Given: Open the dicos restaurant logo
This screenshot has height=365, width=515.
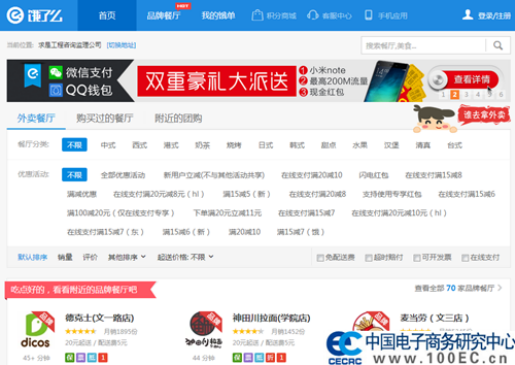Looking at the screenshot, I should (x=36, y=330).
